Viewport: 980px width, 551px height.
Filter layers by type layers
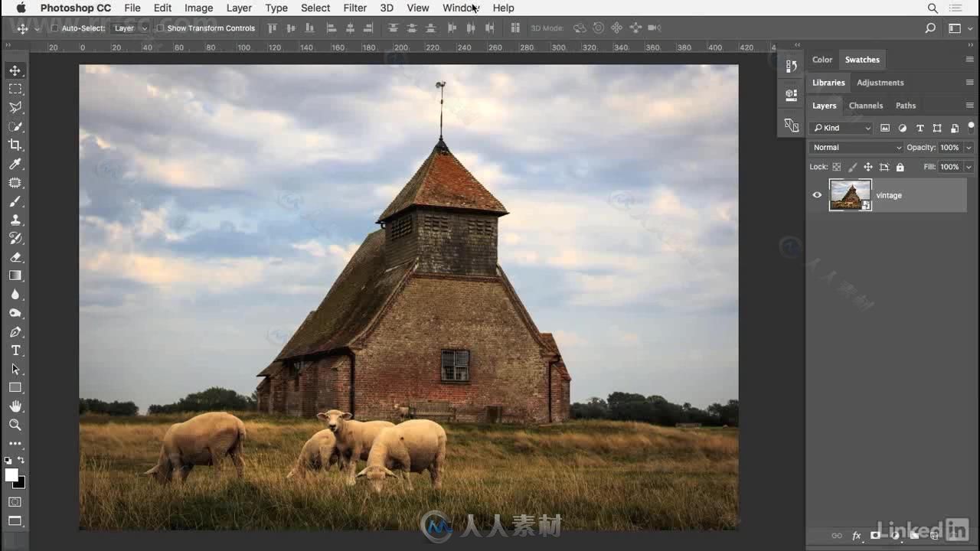(x=920, y=128)
